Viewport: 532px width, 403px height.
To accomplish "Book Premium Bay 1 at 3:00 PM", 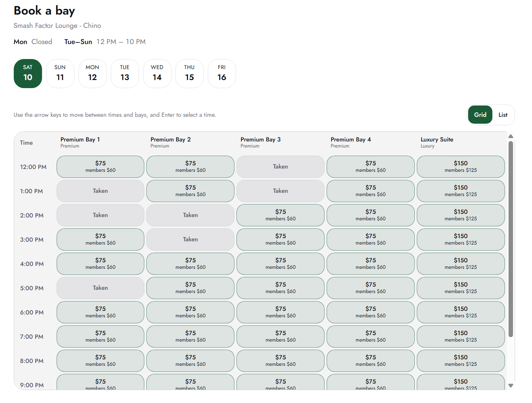I will (100, 239).
